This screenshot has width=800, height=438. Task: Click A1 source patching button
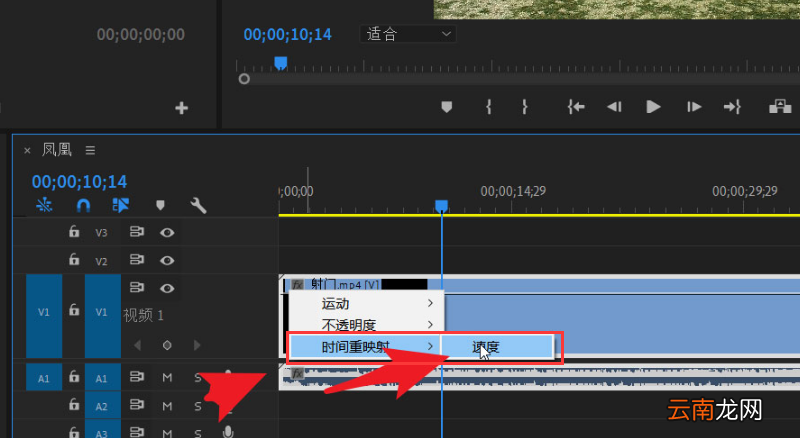(44, 377)
